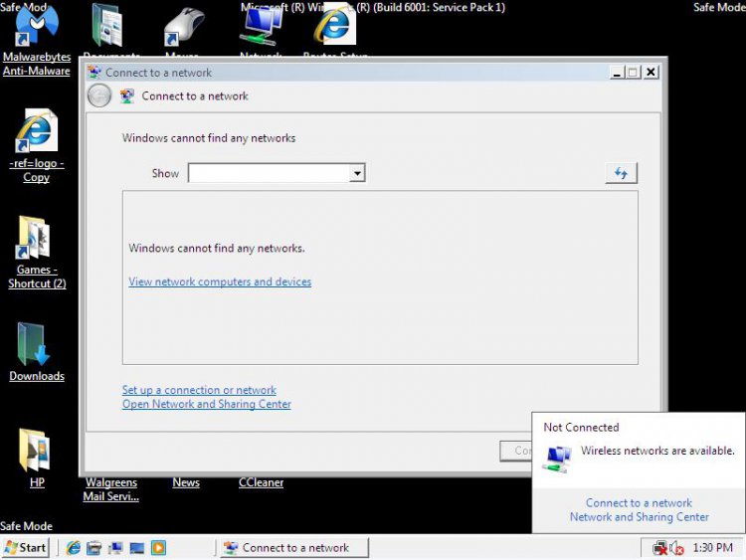Open the Windows Start menu
This screenshot has height=560, width=746.
pos(26,548)
